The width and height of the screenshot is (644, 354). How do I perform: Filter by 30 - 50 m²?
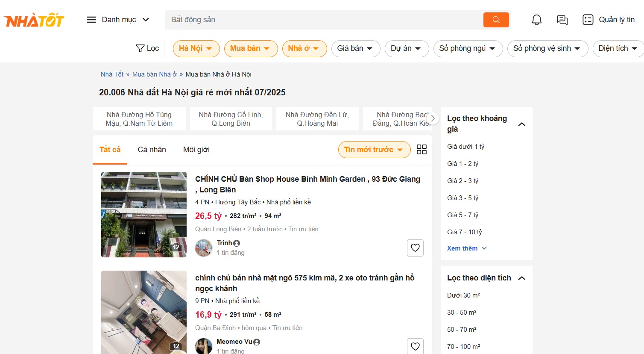point(462,313)
